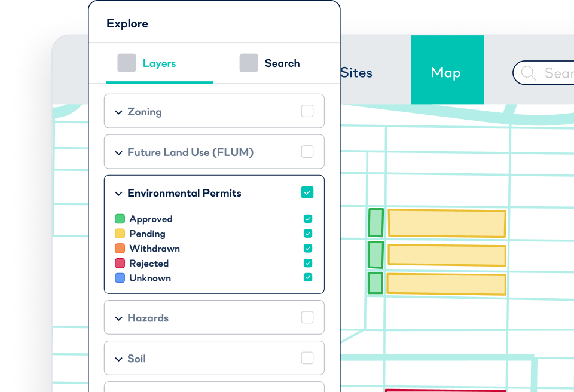Click the red Rejected legend swatch

pos(120,263)
